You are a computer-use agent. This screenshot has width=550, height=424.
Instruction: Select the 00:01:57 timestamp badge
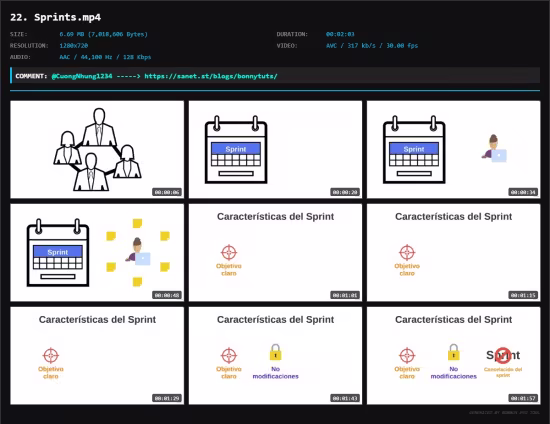[x=523, y=398]
